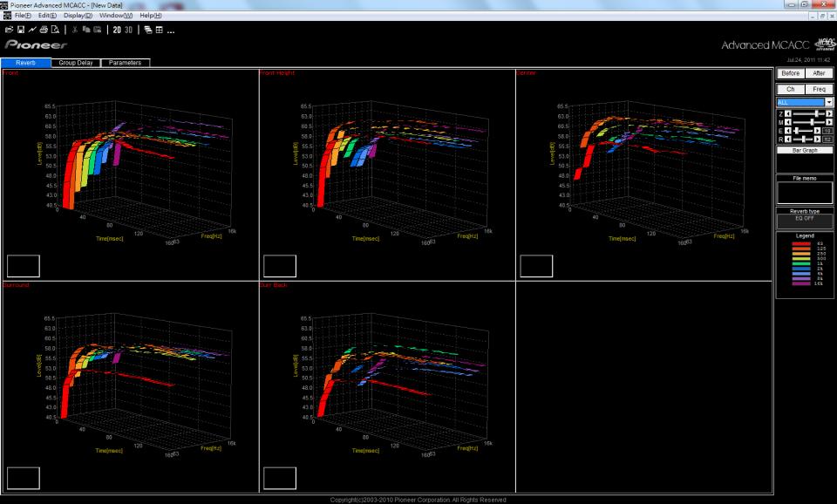
Task: Select the Freq display mode
Action: (x=819, y=89)
